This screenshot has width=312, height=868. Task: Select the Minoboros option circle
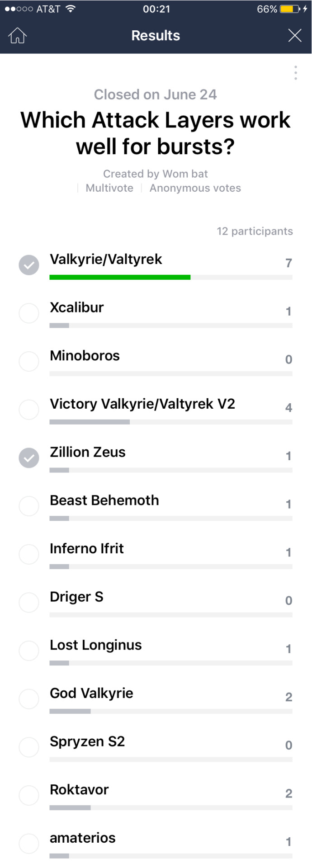29,361
